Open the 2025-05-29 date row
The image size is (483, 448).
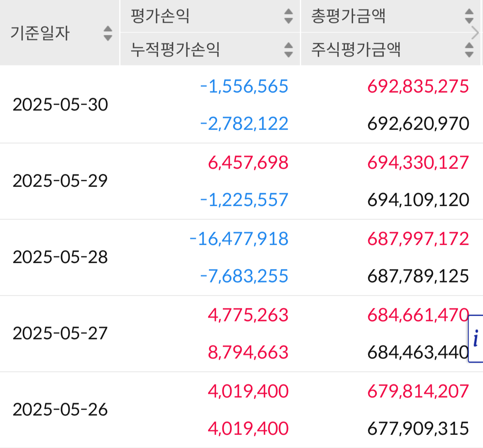point(242,181)
